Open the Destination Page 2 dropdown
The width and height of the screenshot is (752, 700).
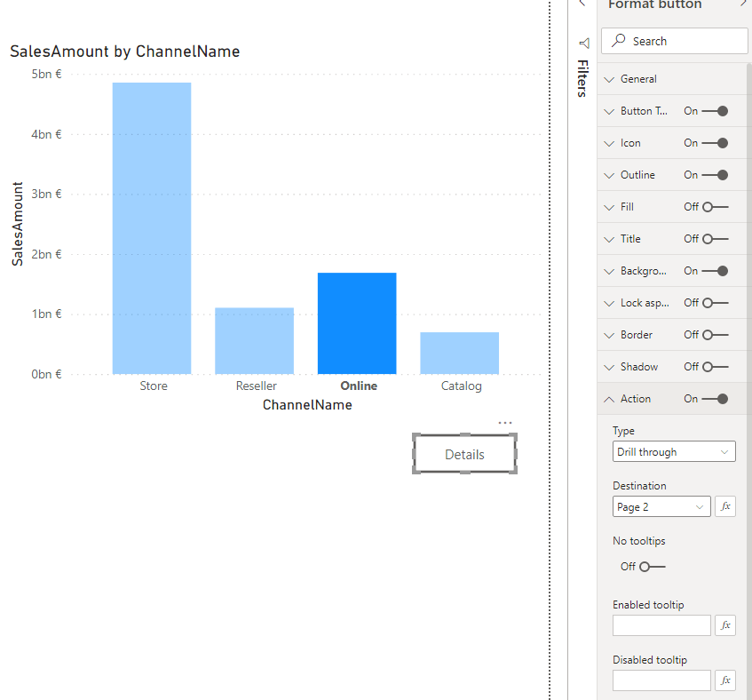click(661, 506)
